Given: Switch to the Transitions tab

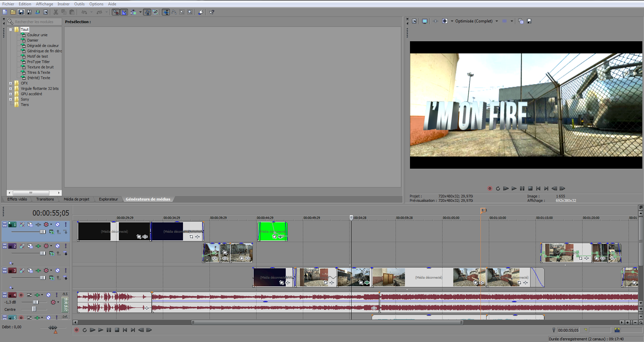Looking at the screenshot, I should [x=45, y=199].
